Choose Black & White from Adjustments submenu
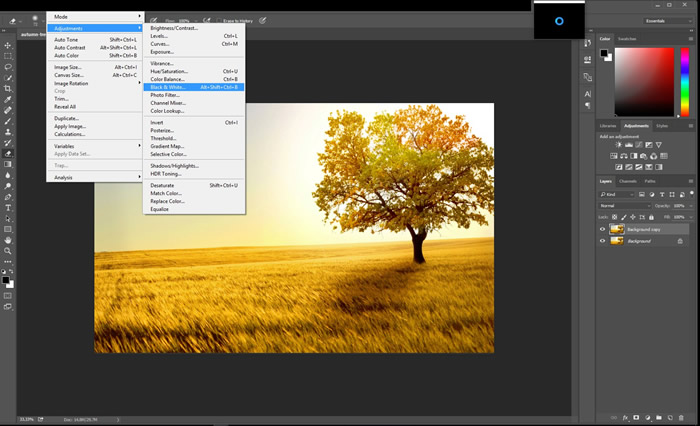The height and width of the screenshot is (426, 700). coord(194,87)
